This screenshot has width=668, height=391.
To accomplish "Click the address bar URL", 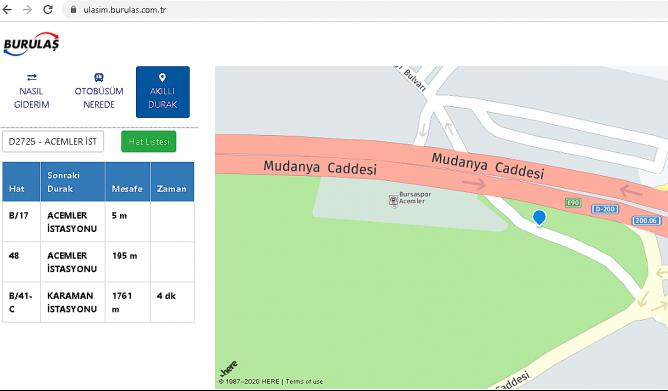I will pyautogui.click(x=124, y=10).
